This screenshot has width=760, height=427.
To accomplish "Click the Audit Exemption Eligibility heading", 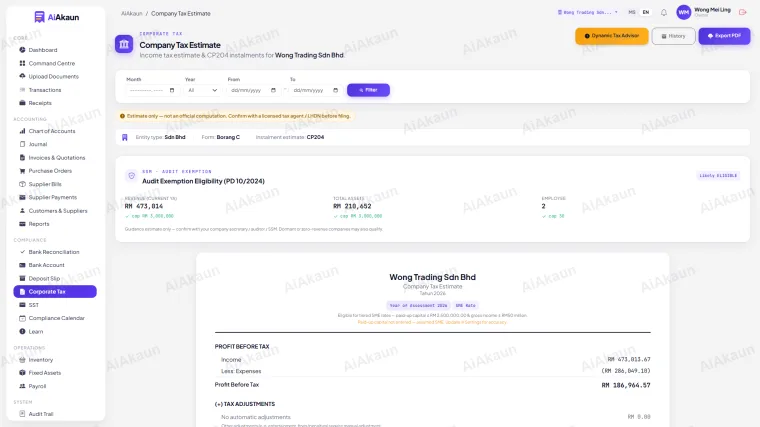I will (x=203, y=181).
